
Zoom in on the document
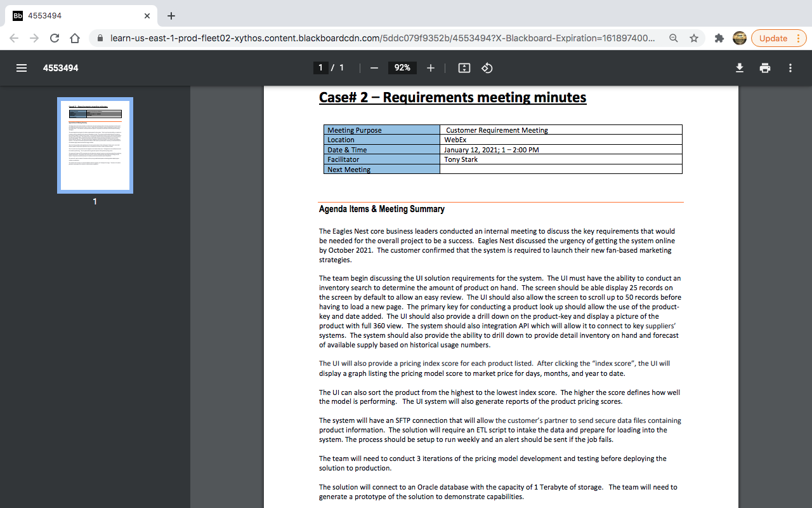coord(431,68)
